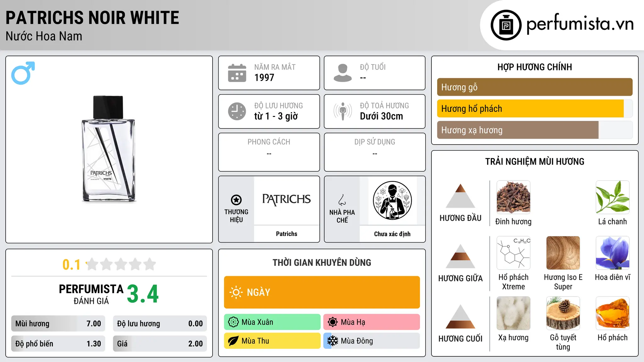Click the Mùi hương score row
The width and height of the screenshot is (644, 362).
(58, 323)
